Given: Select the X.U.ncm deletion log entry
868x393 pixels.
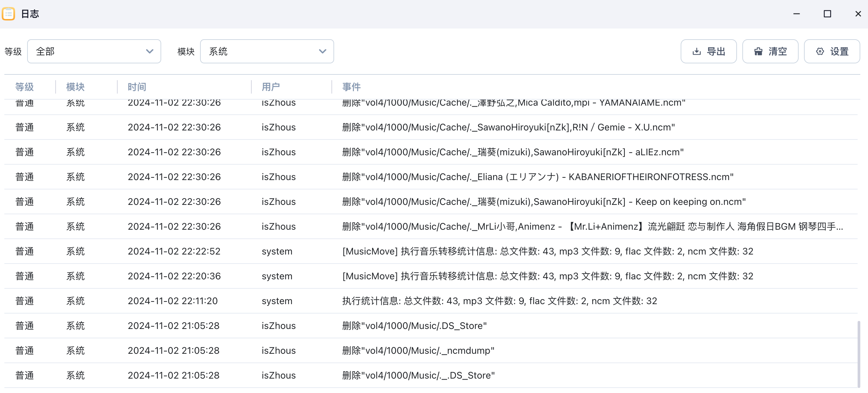Looking at the screenshot, I should pos(431,127).
